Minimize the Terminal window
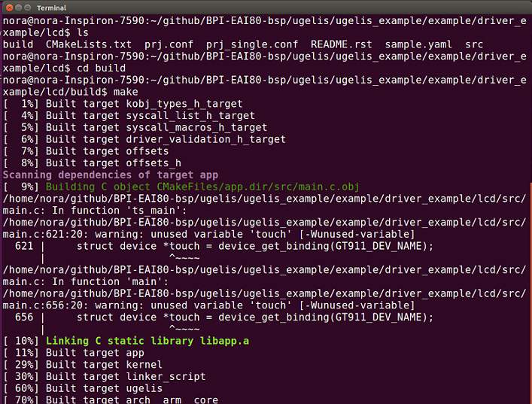Screen dimensions: 532x404 19,8
